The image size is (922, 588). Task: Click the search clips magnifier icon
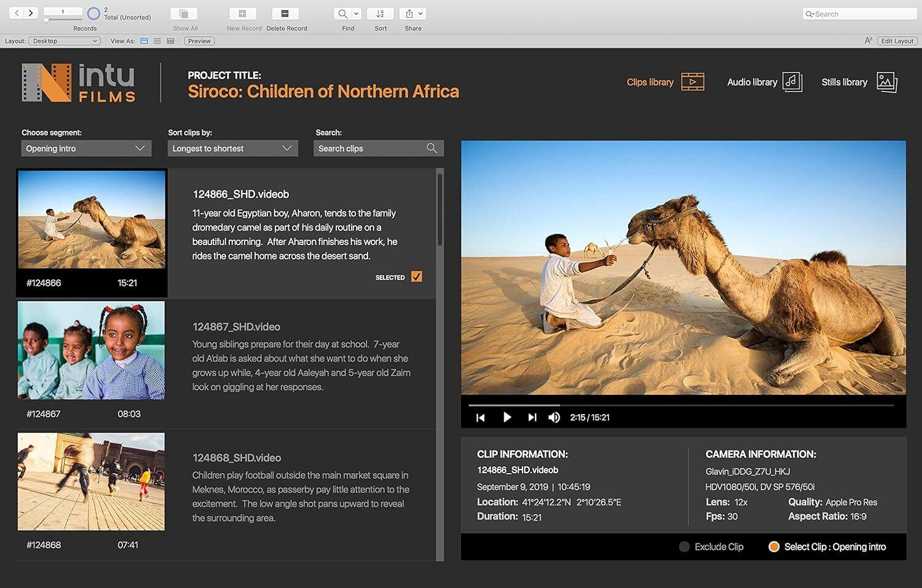(431, 148)
